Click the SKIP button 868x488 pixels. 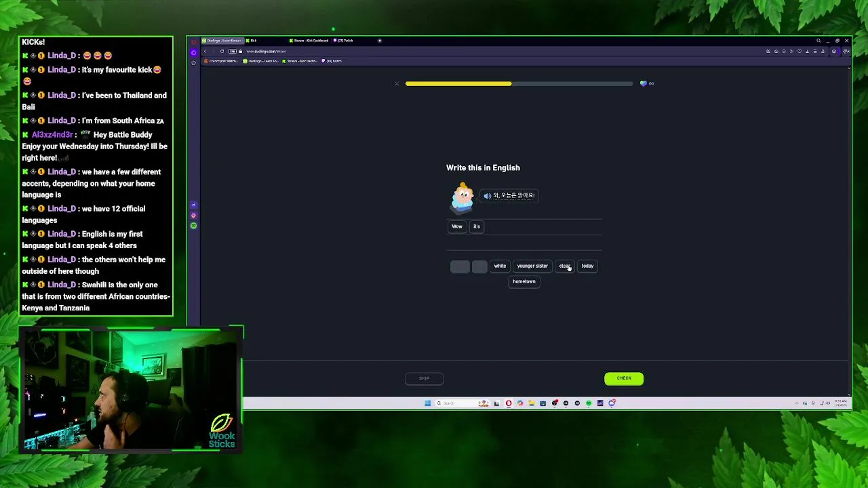point(425,378)
